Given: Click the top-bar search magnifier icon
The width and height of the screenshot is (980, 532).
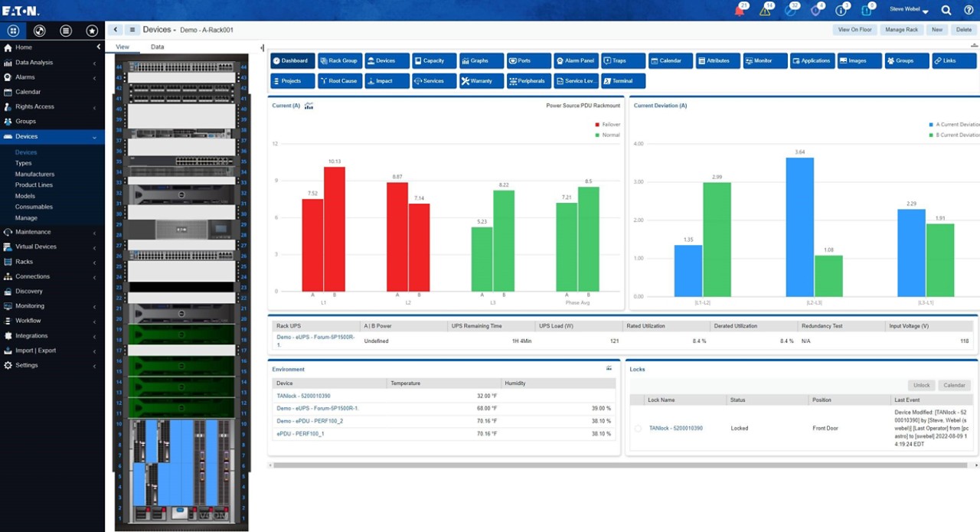Looking at the screenshot, I should click(946, 11).
